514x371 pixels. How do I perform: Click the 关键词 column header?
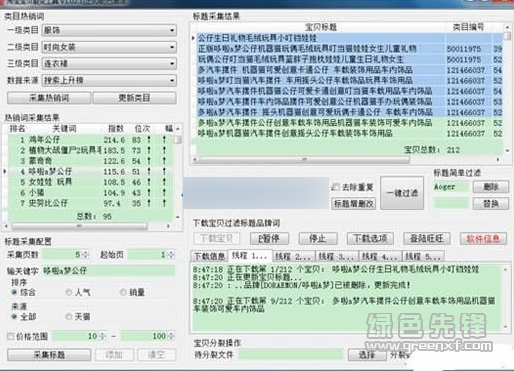[x=65, y=129]
